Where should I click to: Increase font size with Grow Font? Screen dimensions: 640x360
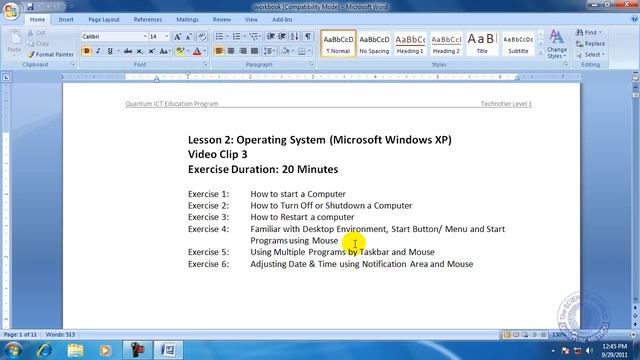point(178,37)
